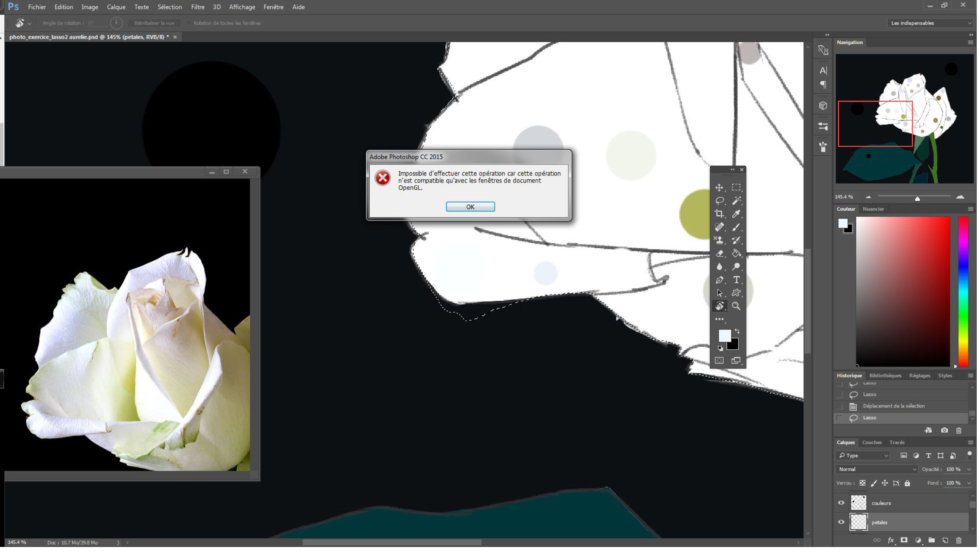
Task: Hide the couleurs layer
Action: (x=841, y=503)
